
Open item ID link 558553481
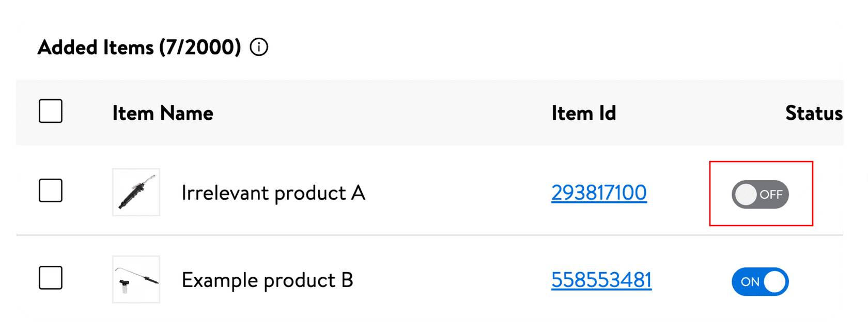click(x=601, y=280)
